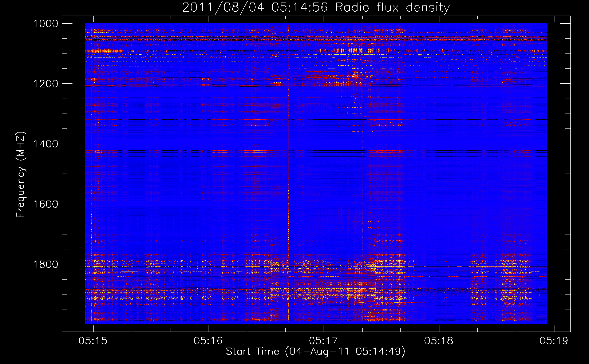Image resolution: width=589 pixels, height=364 pixels.
Task: Click the 05:18 time tick label
Action: coord(439,341)
